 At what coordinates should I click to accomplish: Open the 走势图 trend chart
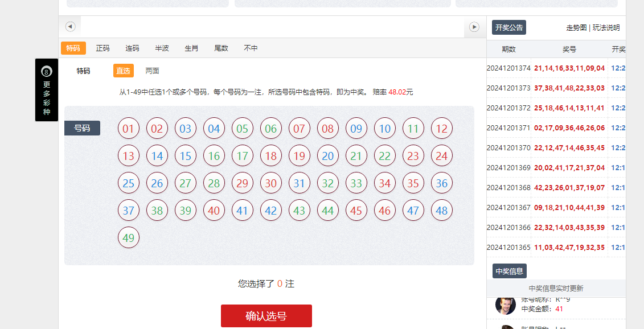pos(578,27)
